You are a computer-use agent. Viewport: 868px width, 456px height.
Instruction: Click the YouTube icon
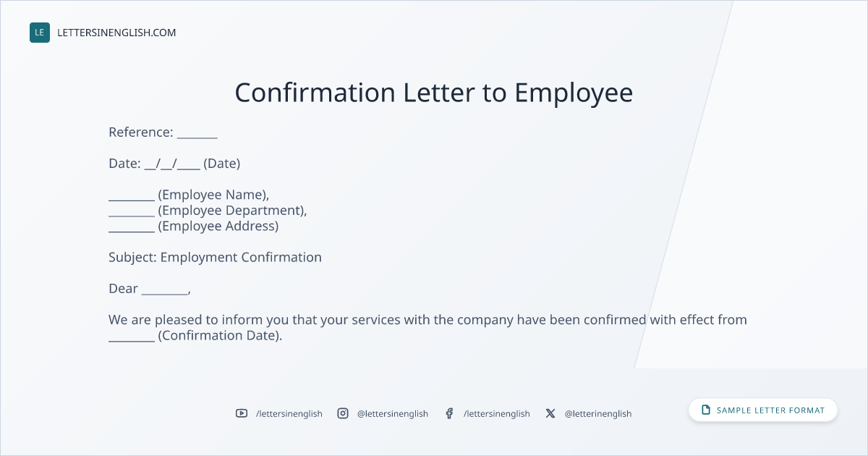[242, 413]
